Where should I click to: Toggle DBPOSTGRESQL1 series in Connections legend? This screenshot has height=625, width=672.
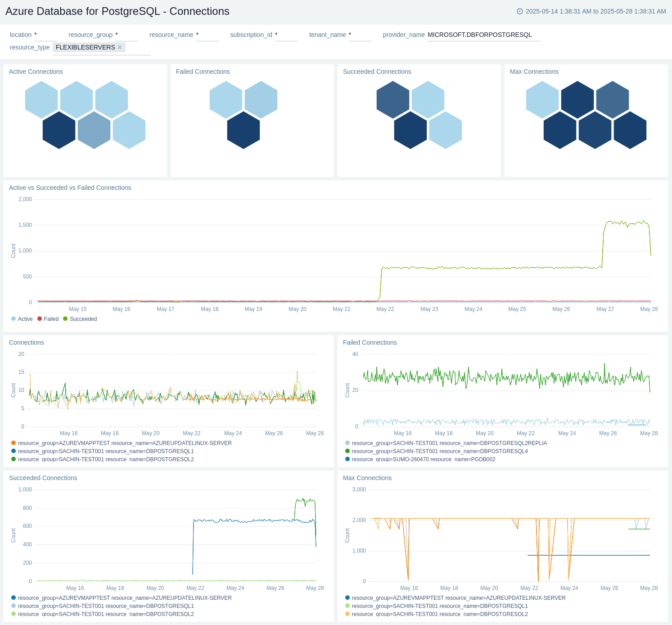tap(103, 451)
